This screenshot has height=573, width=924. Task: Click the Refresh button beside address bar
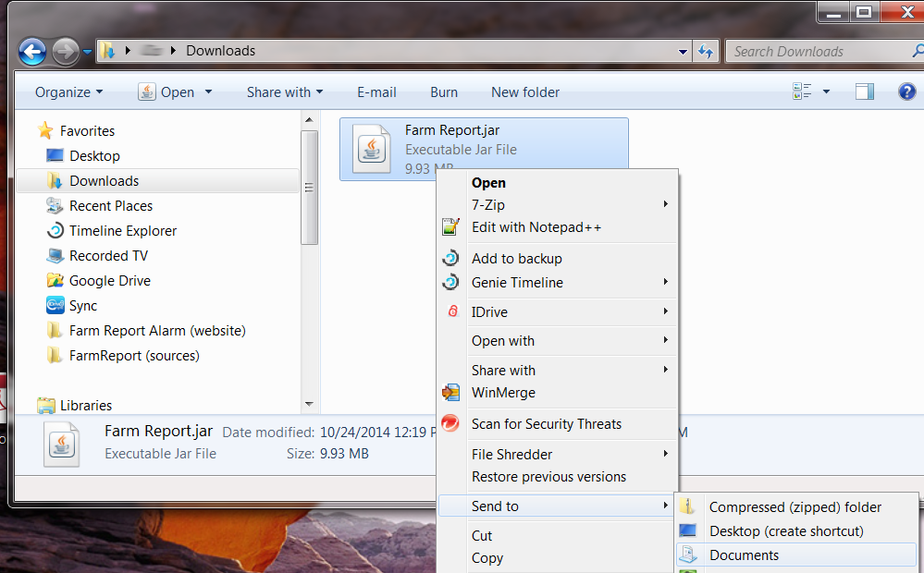pyautogui.click(x=706, y=52)
